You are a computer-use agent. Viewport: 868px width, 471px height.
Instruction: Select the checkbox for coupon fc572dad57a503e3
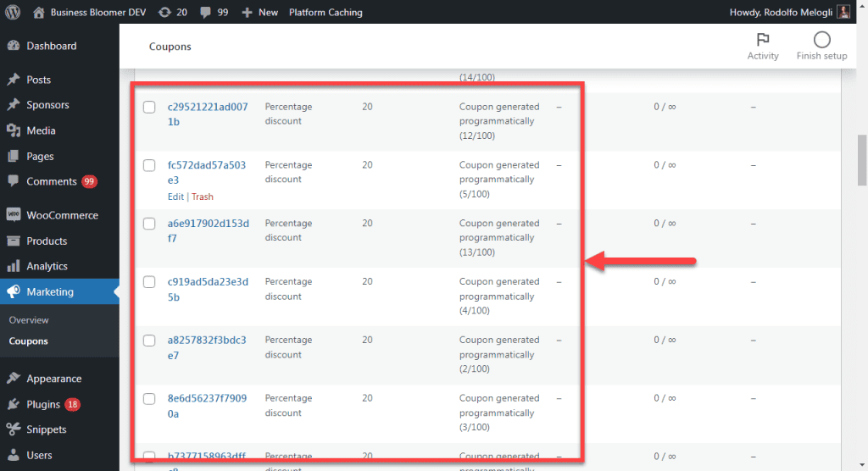(149, 165)
